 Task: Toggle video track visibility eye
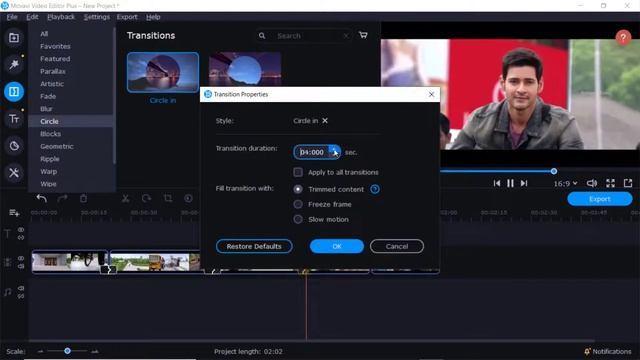click(x=21, y=258)
